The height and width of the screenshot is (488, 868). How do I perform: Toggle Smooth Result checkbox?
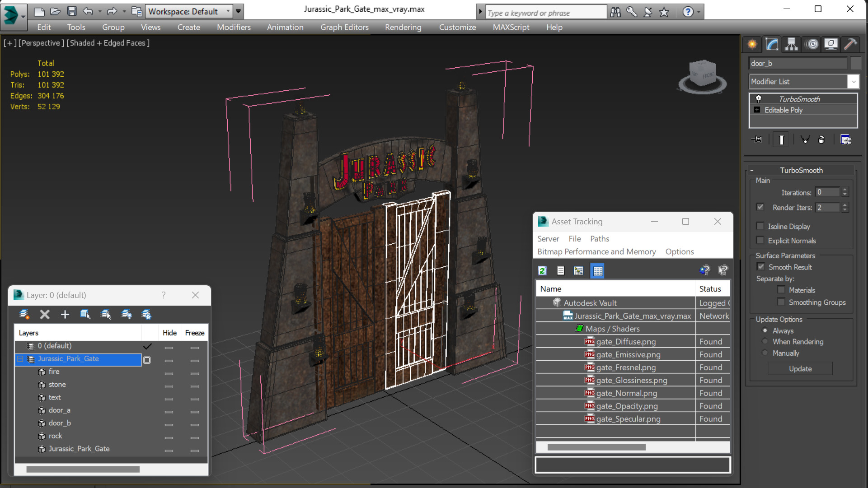[x=761, y=267]
